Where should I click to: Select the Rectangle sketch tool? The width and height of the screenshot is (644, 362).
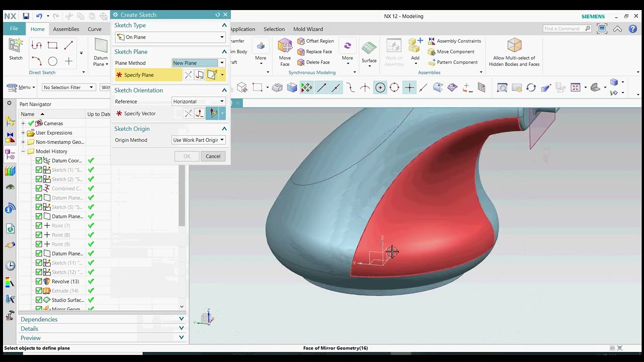tap(52, 45)
